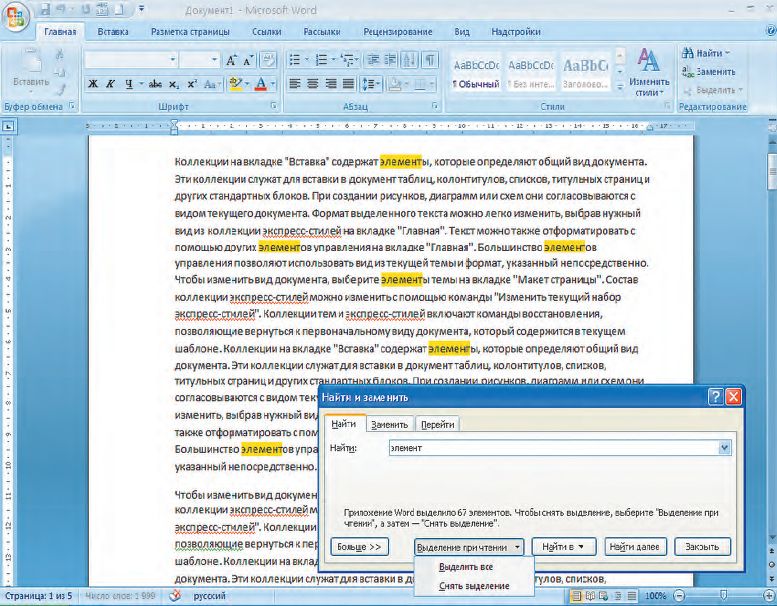This screenshot has width=777, height=606.
Task: Click the Office button logo
Action: click(17, 22)
